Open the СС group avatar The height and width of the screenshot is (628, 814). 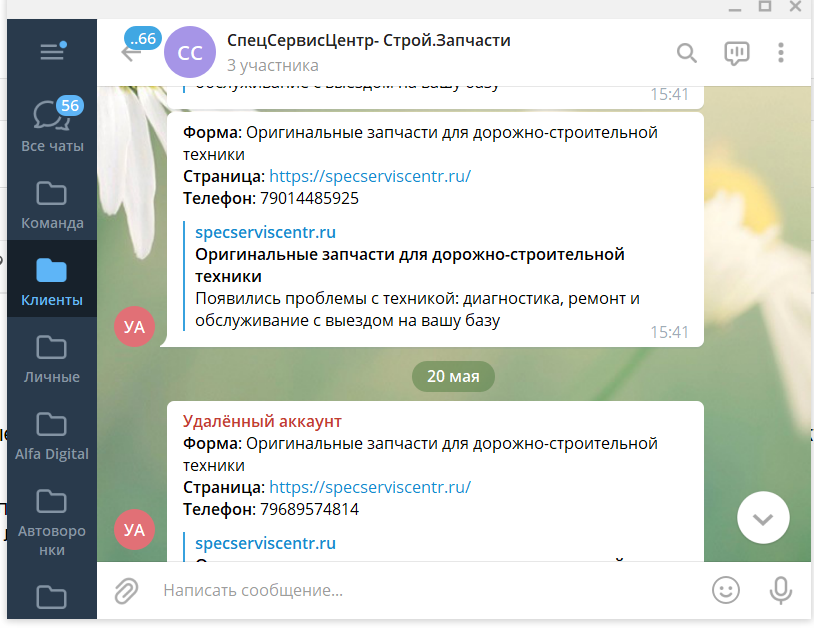point(189,52)
